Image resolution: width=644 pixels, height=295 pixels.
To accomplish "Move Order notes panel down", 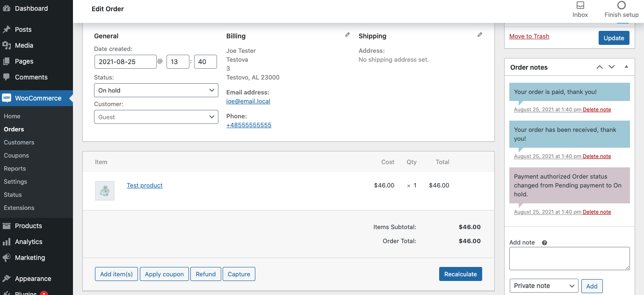I will pos(611,67).
